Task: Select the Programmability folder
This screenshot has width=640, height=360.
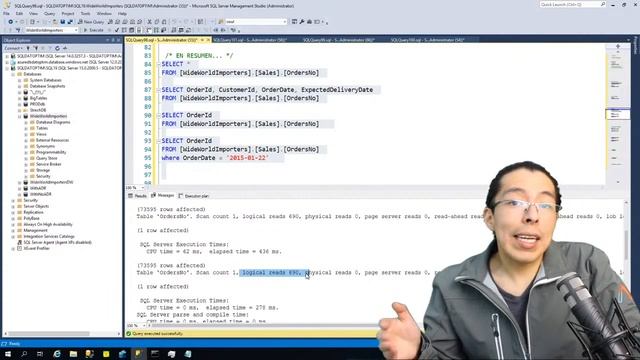Action: (x=51, y=152)
